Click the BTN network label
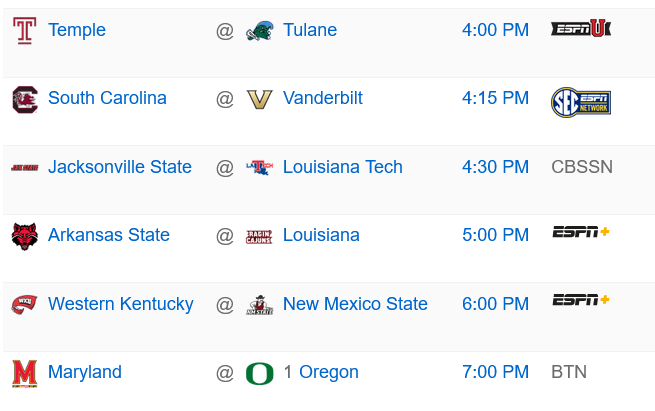Screen dimensions: 655x411 pyautogui.click(x=569, y=372)
